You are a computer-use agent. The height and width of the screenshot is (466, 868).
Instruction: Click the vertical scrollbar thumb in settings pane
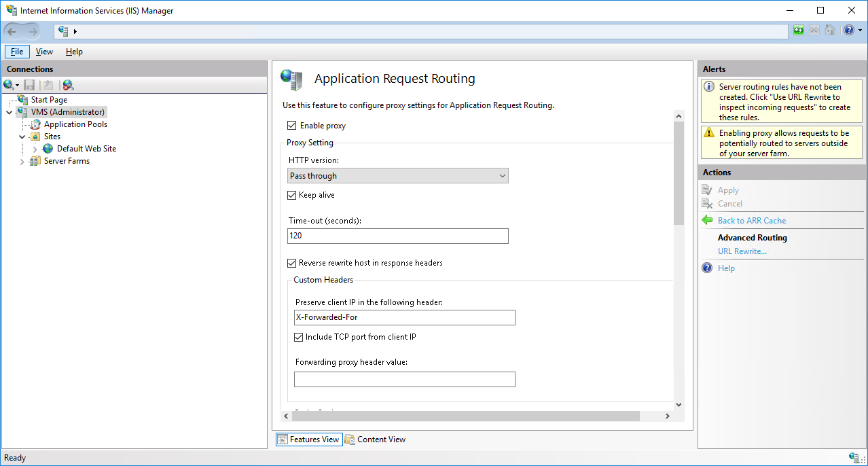tap(679, 173)
